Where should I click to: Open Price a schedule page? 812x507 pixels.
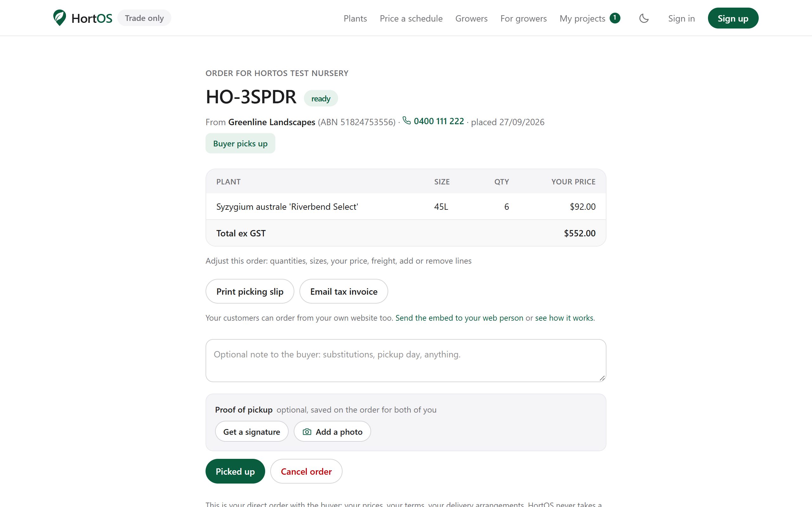click(411, 18)
